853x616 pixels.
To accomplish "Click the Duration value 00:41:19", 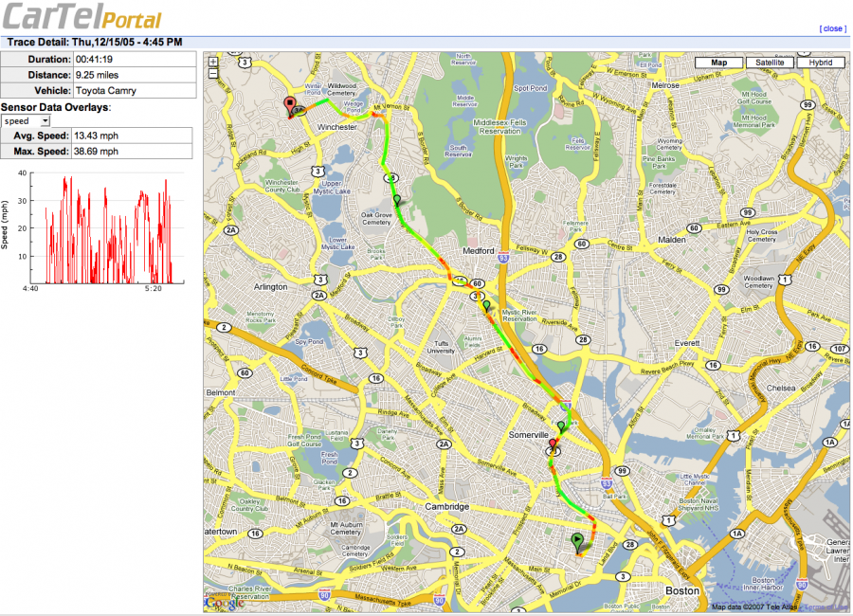I will click(94, 60).
